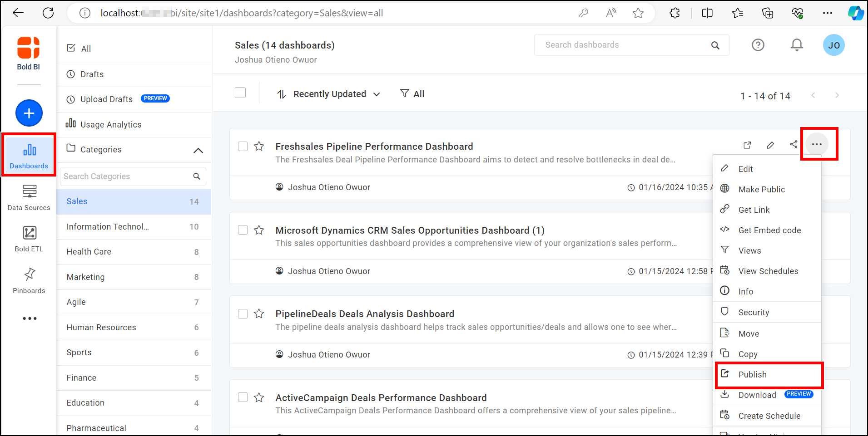Collapse the Categories section

point(198,150)
